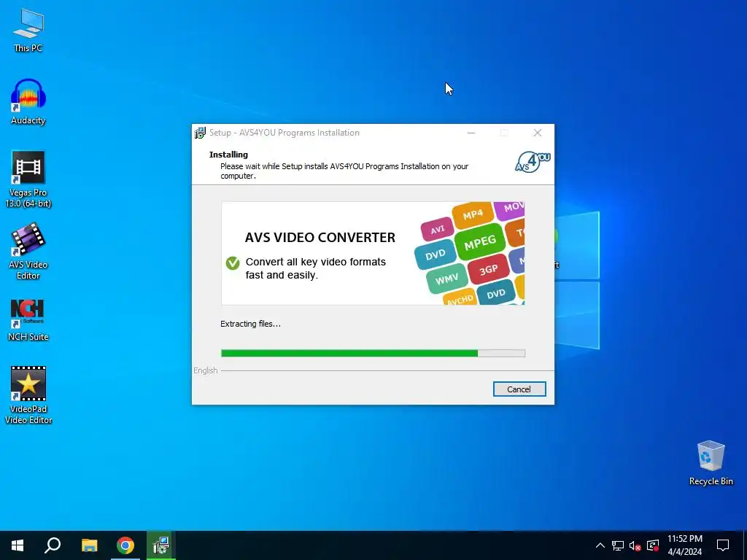Open File Explorer from the taskbar
Viewport: 747px width, 560px height.
(89, 545)
